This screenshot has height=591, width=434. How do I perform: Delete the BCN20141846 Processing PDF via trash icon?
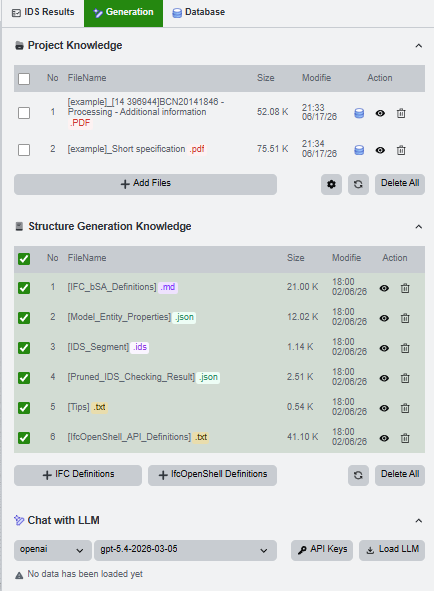pyautogui.click(x=401, y=113)
